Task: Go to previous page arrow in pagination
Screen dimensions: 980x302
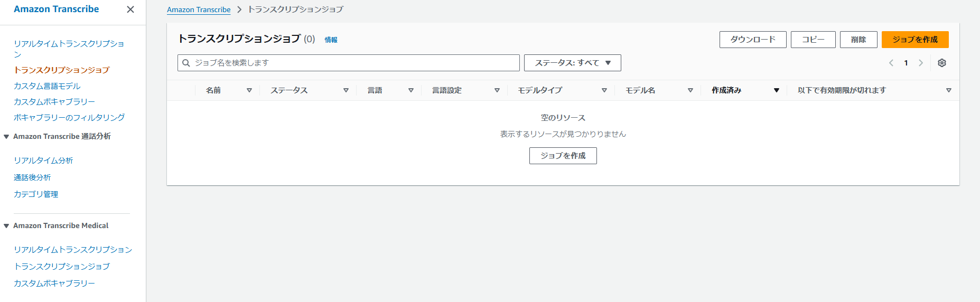Action: 891,63
